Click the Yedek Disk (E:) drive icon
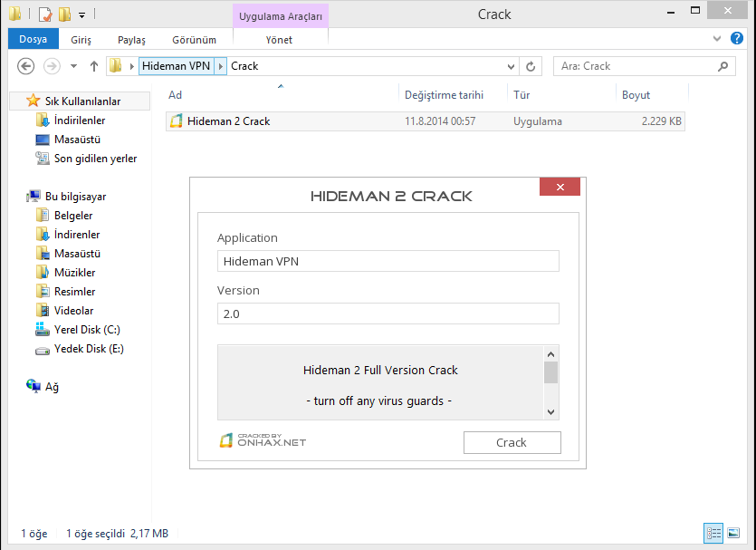 (43, 351)
